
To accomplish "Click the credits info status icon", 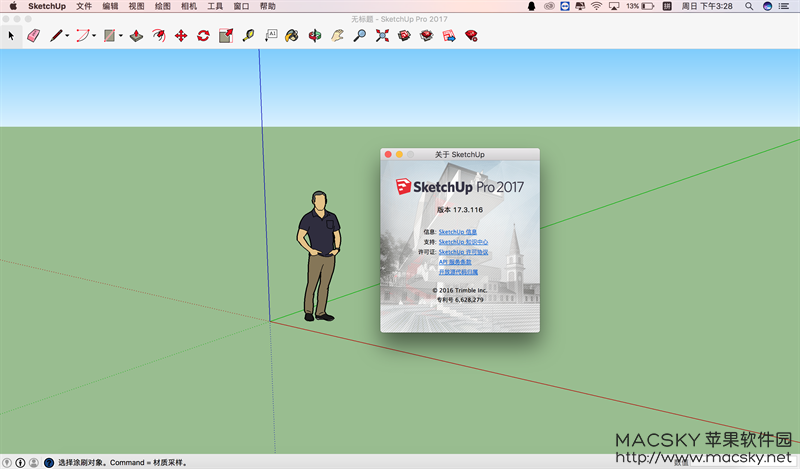I will [x=20, y=462].
